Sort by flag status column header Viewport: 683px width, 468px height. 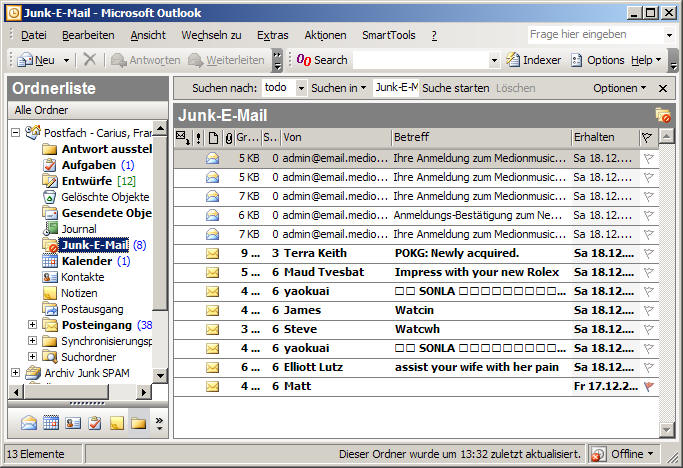click(x=647, y=138)
